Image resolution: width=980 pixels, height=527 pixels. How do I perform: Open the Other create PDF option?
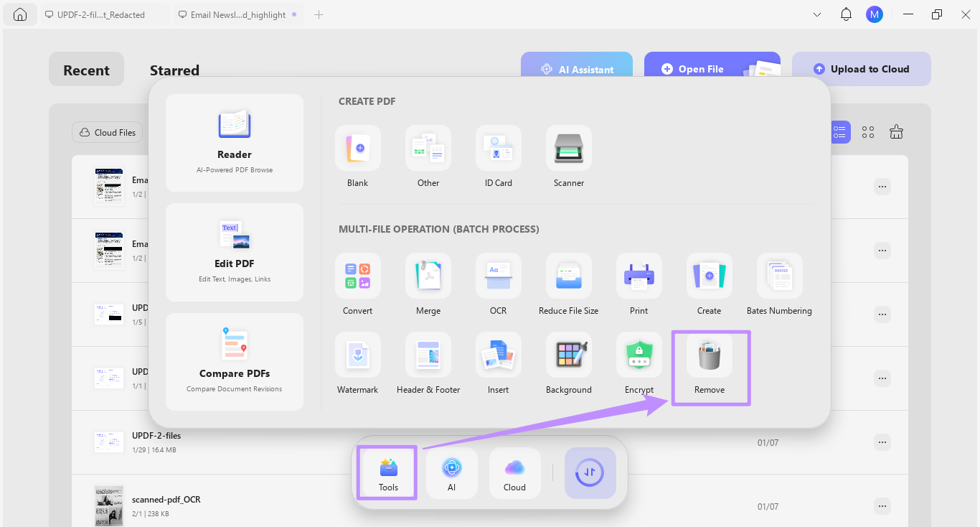click(428, 148)
